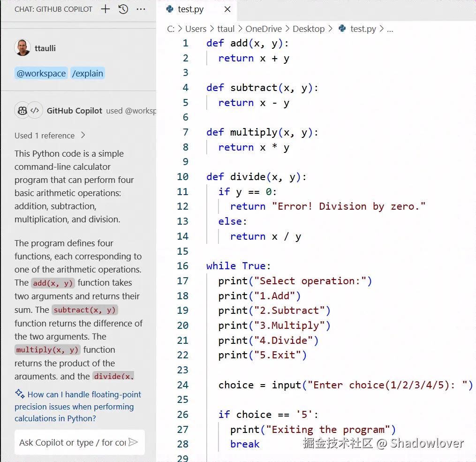Image resolution: width=476 pixels, height=462 pixels.
Task: Click 'def multiply(x, y):' code line
Action: (262, 132)
